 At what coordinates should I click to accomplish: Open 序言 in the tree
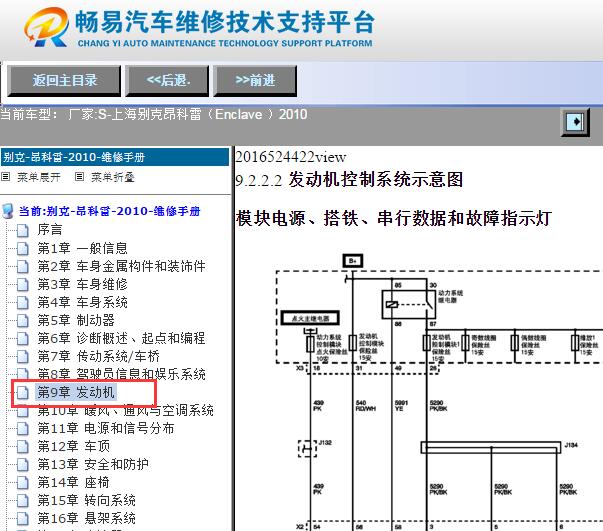tap(50, 230)
